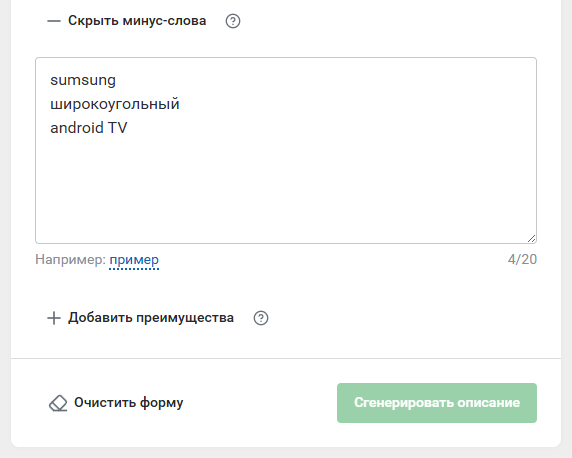Click the textarea resize grip corner

(x=532, y=239)
